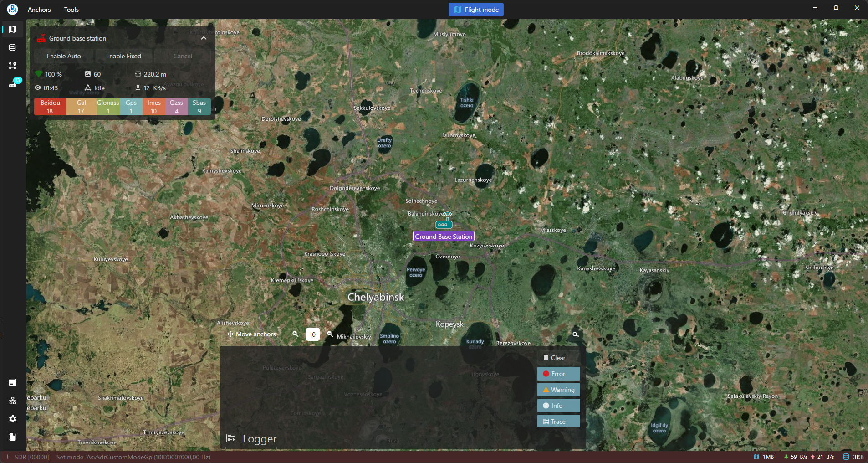Toggle Info log filter
The height and width of the screenshot is (463, 868).
coord(558,406)
